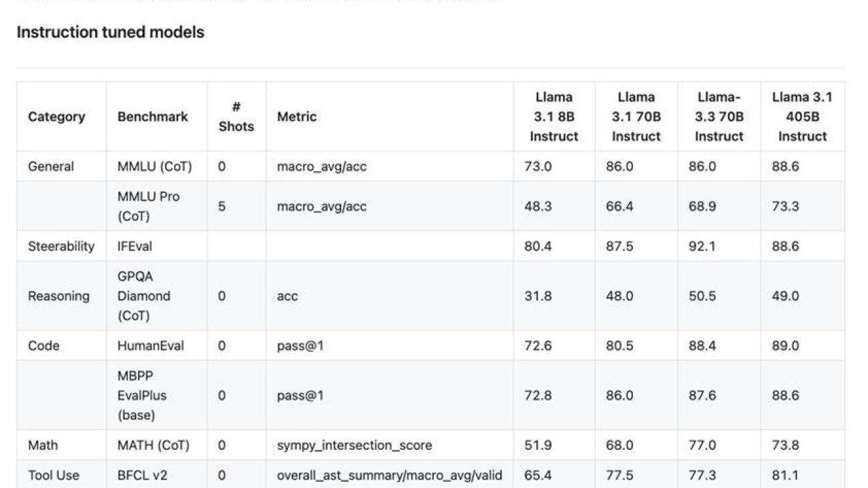Click the 'MATH (CoT)' benchmark cell
Viewport: 868px width, 488px height.
click(154, 445)
